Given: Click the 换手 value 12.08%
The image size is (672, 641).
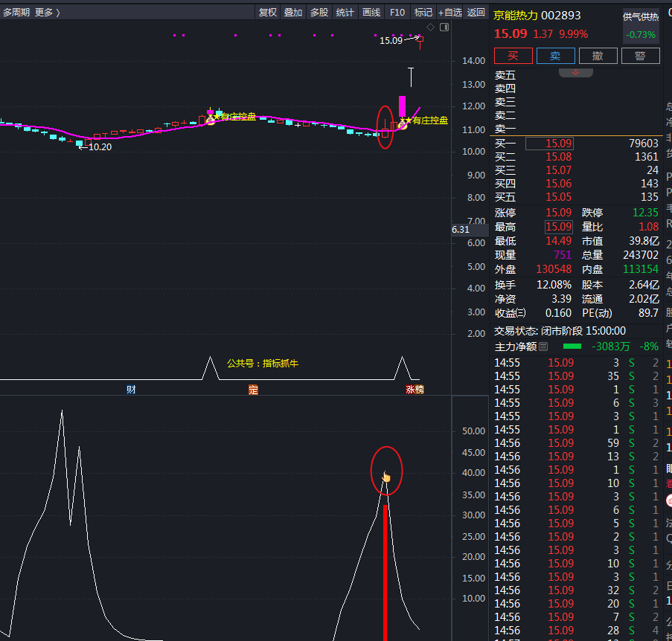Looking at the screenshot, I should coord(554,285).
